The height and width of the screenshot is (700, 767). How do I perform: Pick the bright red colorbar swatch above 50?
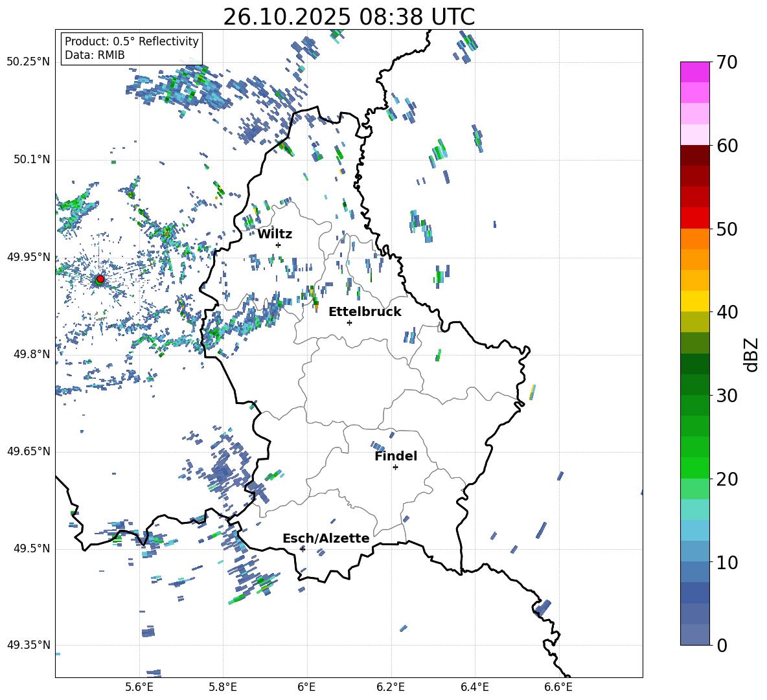pyautogui.click(x=695, y=218)
